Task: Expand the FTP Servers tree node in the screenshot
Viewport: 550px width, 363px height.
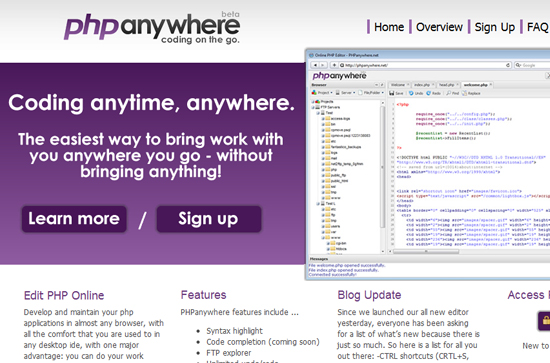Action: pos(313,107)
